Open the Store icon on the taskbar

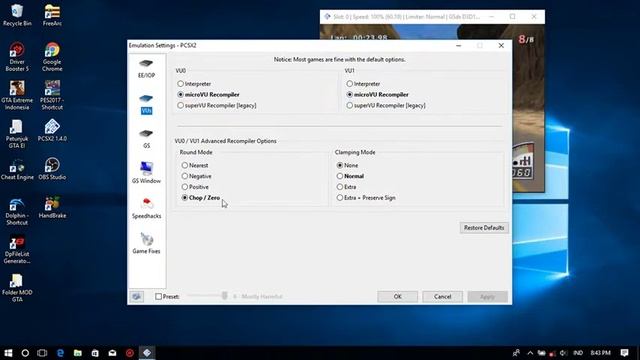95,353
